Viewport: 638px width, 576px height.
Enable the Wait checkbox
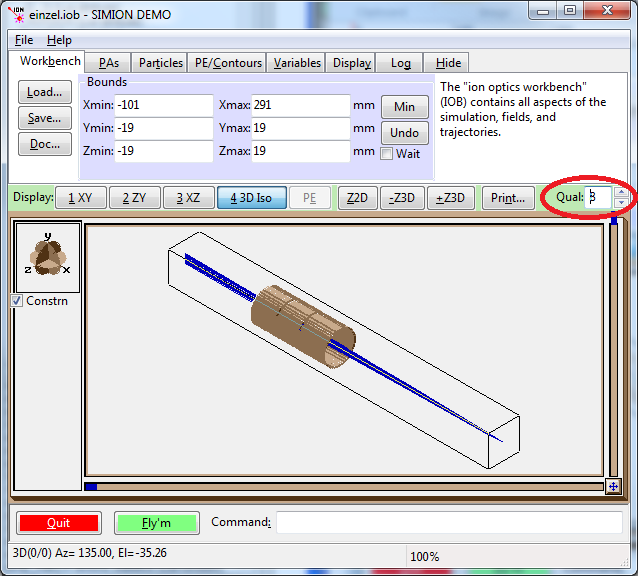click(387, 154)
